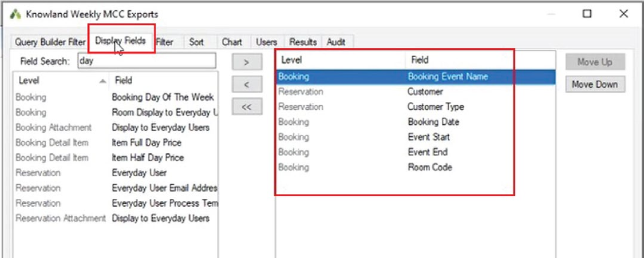Maximize the Knowland Weekly MCC Exports window
This screenshot has height=258, width=644.
point(587,14)
